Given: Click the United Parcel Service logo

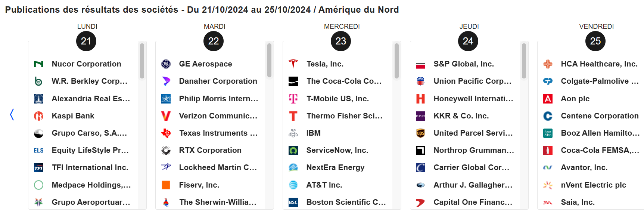Looking at the screenshot, I should (421, 133).
